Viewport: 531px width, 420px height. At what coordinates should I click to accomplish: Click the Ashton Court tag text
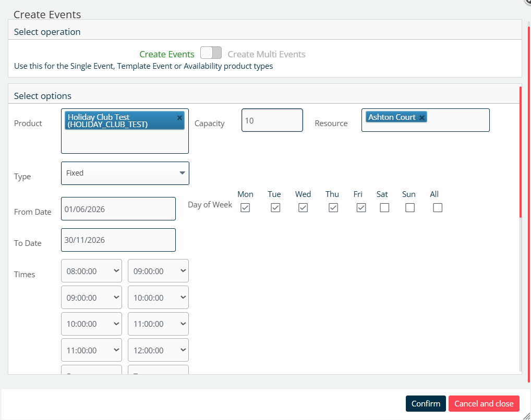pyautogui.click(x=392, y=117)
